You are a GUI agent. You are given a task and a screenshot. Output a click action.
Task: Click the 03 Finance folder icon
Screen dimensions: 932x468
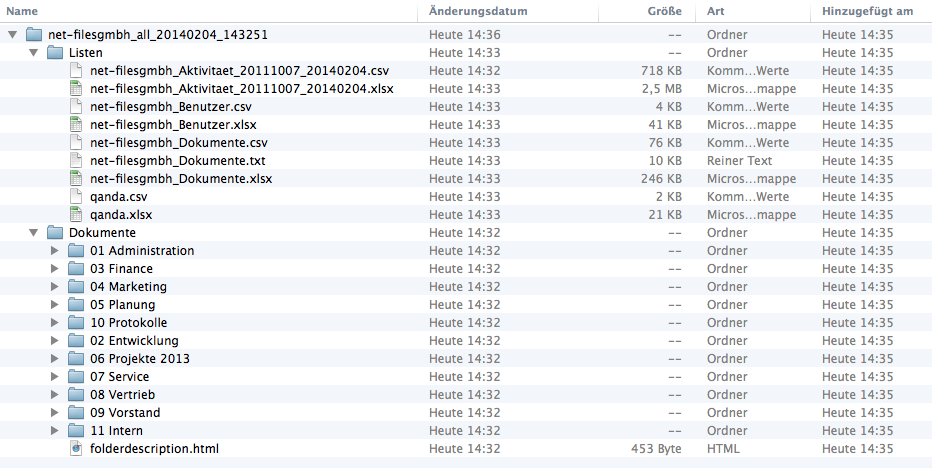coord(76,269)
